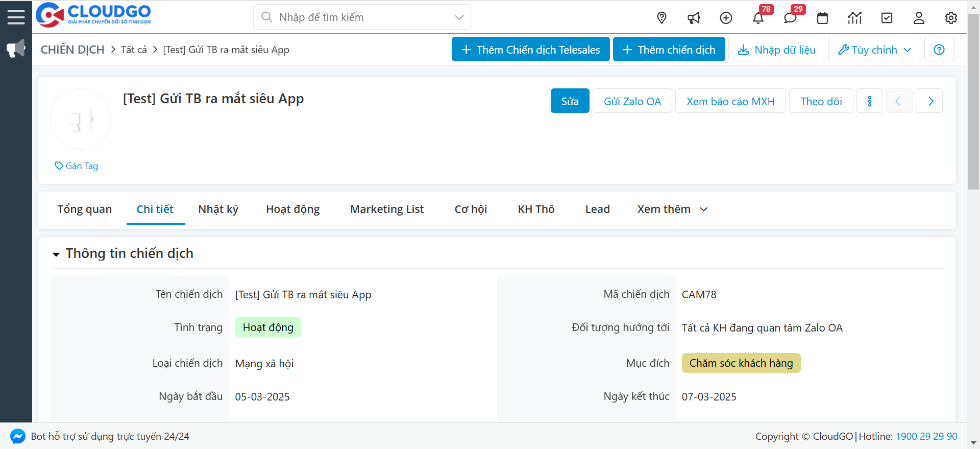Click the Gửi Zalo OA button

tap(632, 101)
